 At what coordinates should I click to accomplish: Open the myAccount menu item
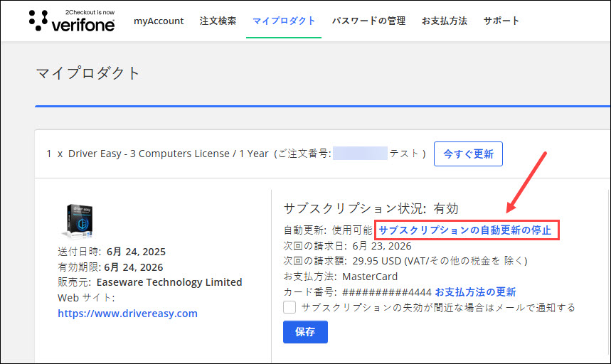tap(159, 21)
